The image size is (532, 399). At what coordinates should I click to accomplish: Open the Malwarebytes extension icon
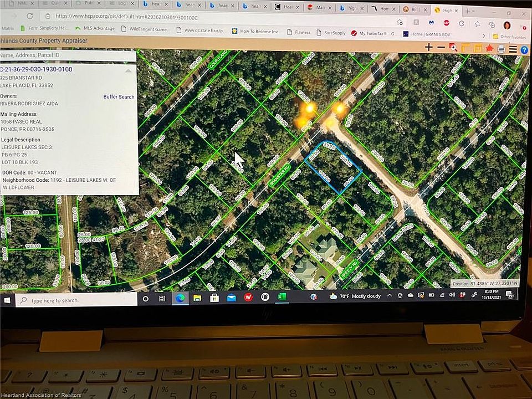pyautogui.click(x=431, y=22)
